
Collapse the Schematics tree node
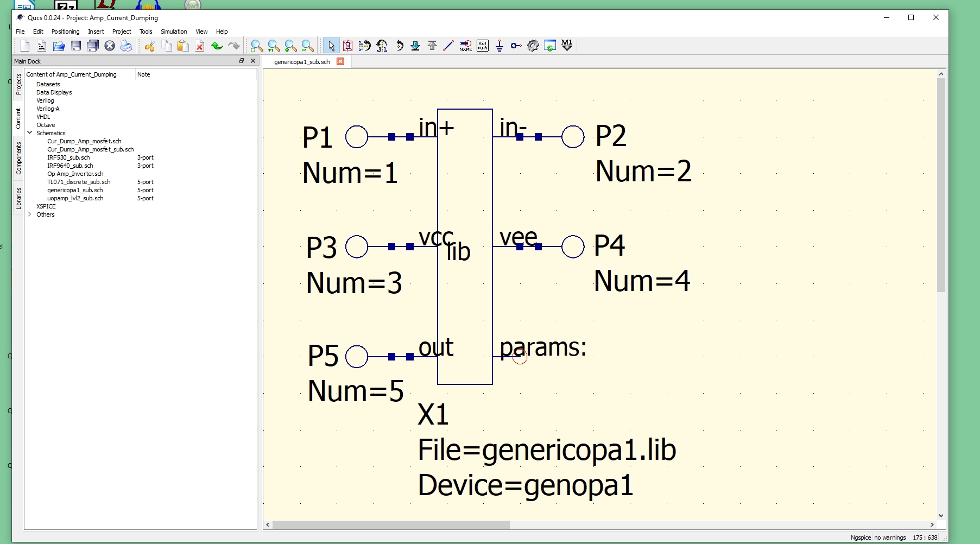[30, 132]
